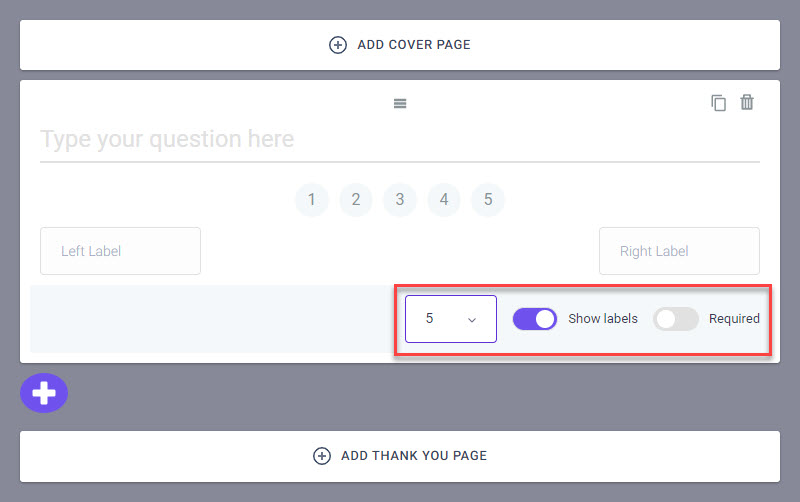Viewport: 800px width, 502px height.
Task: Add a new question with purple plus button
Action: 44,393
